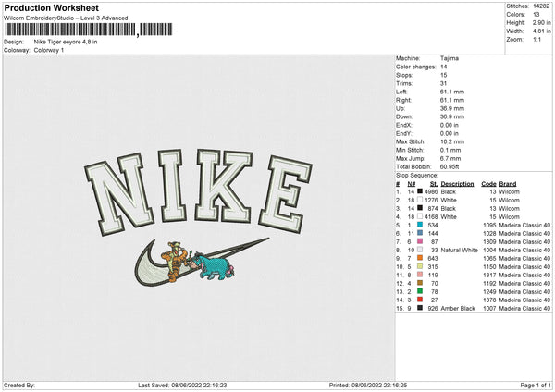Select the orange swatch coded 1065
555x392 pixels.
point(420,258)
